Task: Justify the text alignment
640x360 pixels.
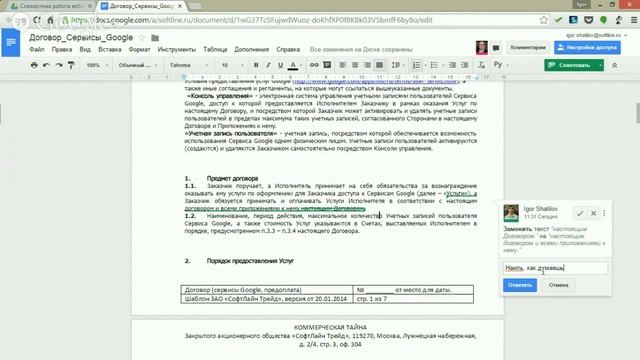Action: (x=380, y=65)
